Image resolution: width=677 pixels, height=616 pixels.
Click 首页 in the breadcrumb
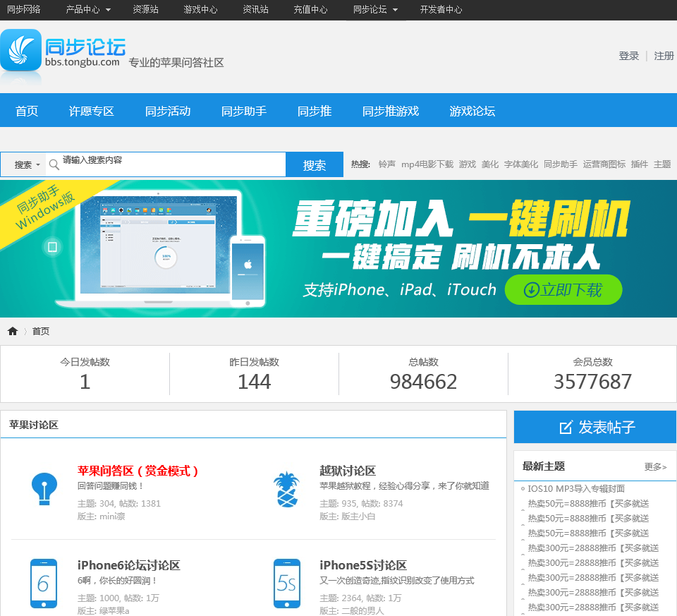[x=41, y=332]
